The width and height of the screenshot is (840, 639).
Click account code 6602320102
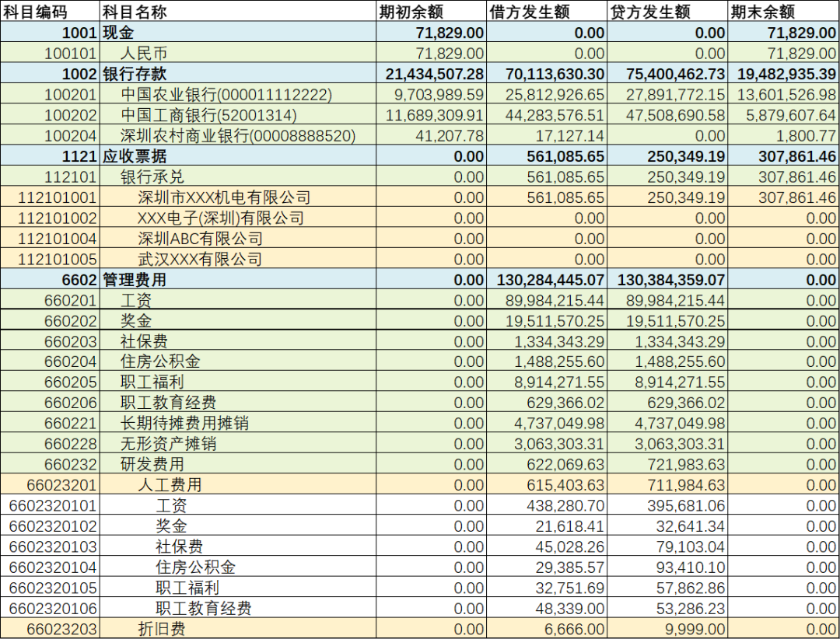50,526
